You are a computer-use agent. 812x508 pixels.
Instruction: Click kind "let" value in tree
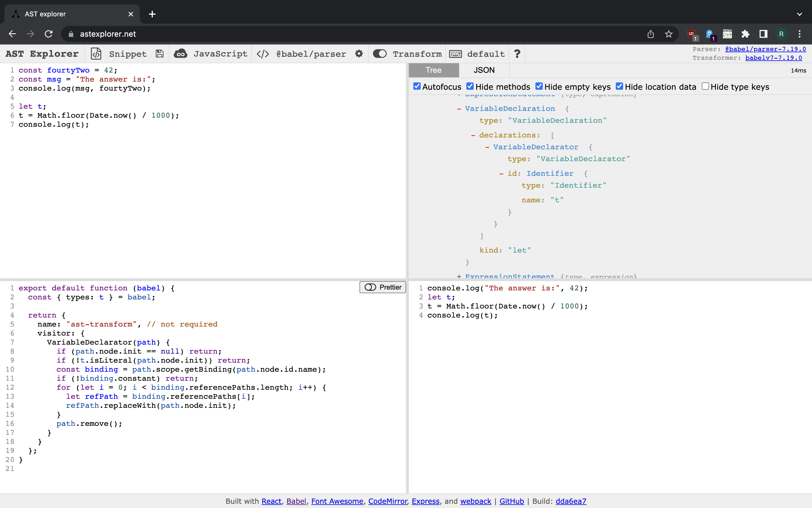pyautogui.click(x=519, y=250)
